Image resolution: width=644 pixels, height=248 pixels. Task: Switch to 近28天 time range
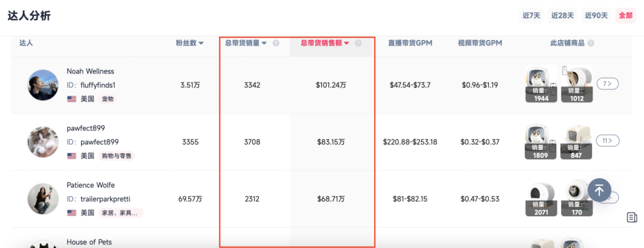point(562,15)
